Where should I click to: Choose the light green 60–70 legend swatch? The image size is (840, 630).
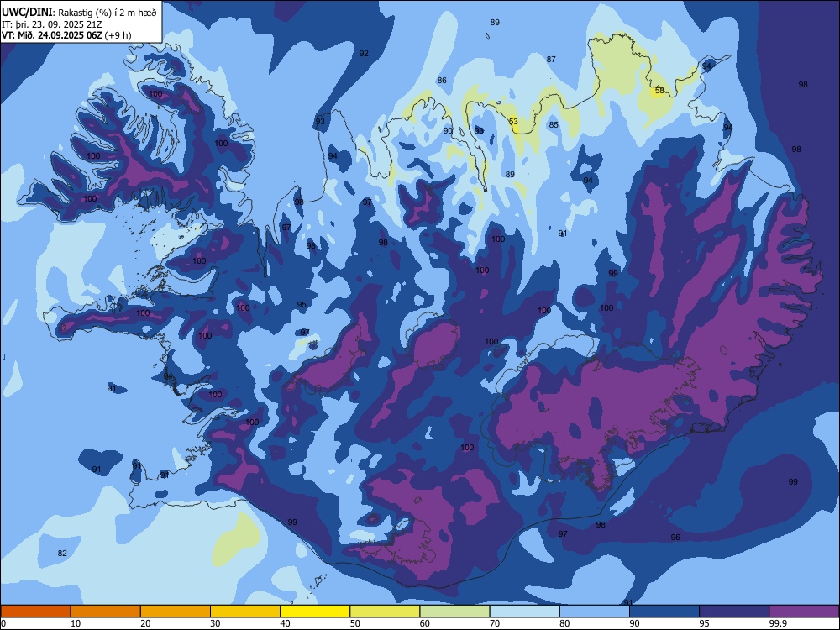[x=454, y=612]
